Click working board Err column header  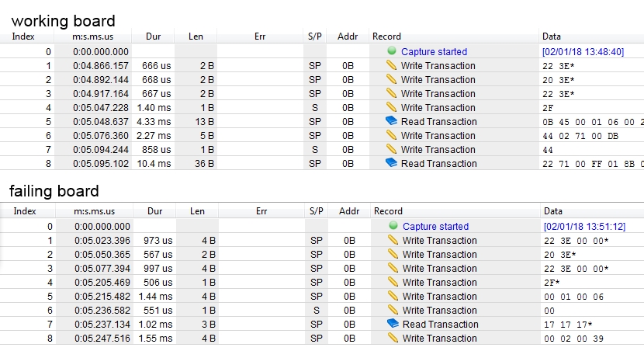point(260,36)
